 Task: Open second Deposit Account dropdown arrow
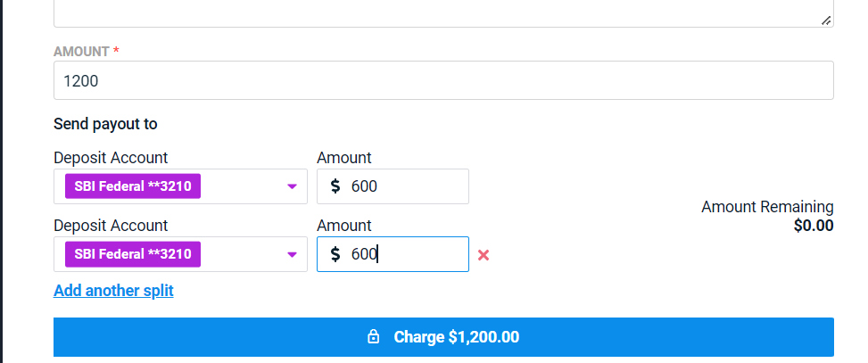tap(293, 255)
